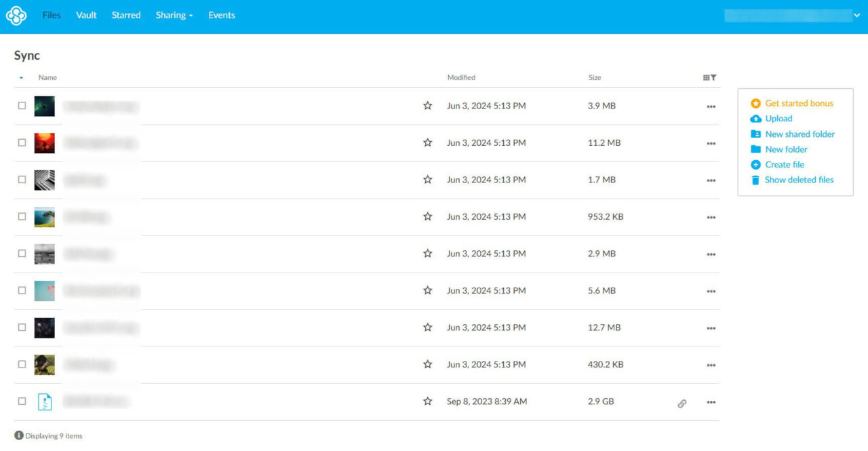Open the Vault section

86,15
